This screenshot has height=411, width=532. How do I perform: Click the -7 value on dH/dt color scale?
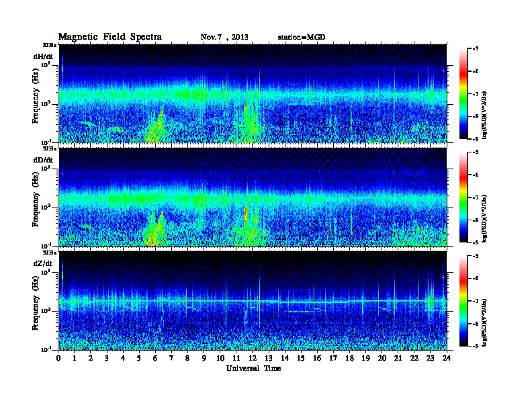(476, 94)
